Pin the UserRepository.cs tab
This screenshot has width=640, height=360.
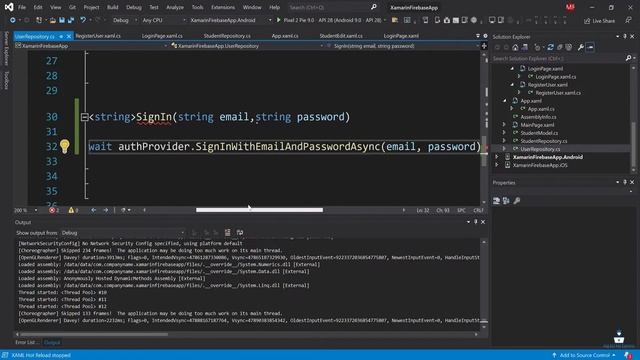[x=61, y=36]
